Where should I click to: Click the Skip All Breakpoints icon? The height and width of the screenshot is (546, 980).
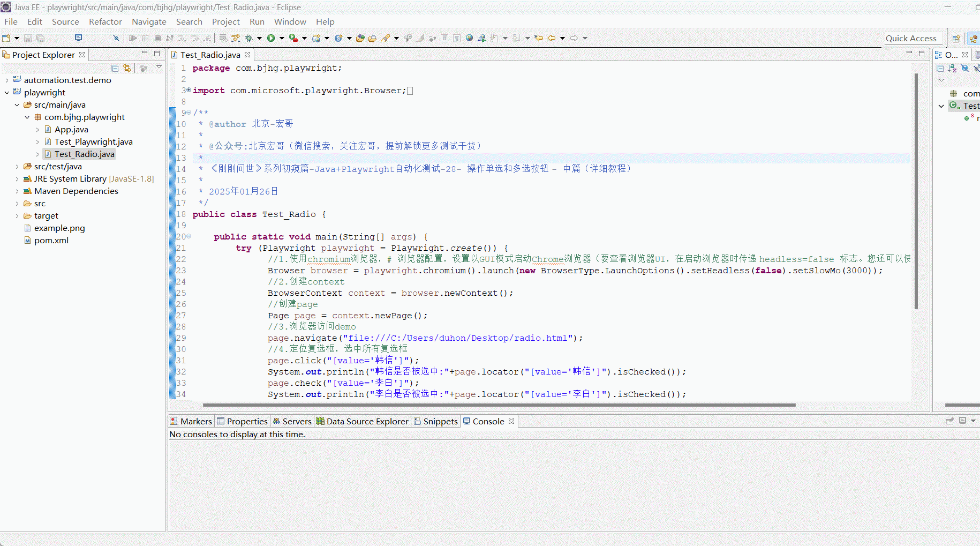[x=116, y=38]
